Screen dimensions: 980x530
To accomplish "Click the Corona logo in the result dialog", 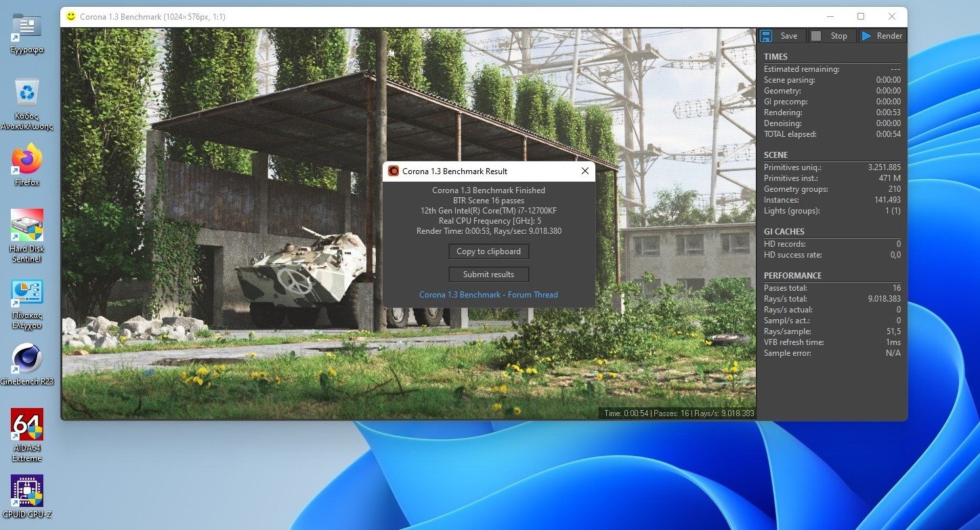I will (x=393, y=171).
